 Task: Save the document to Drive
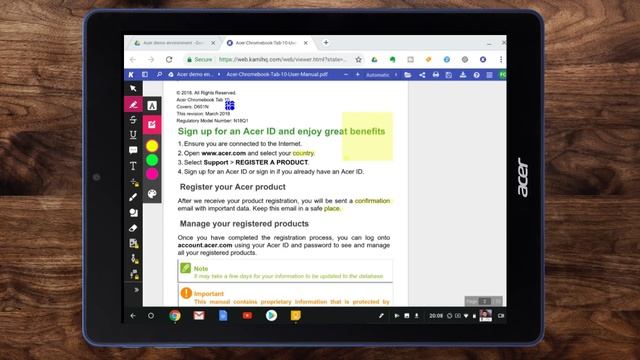(x=449, y=75)
